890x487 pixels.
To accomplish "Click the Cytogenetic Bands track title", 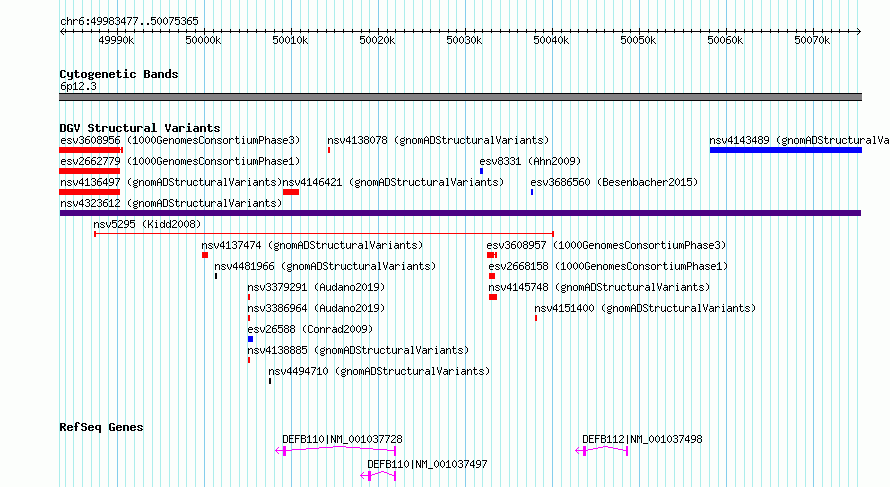I will tap(119, 74).
